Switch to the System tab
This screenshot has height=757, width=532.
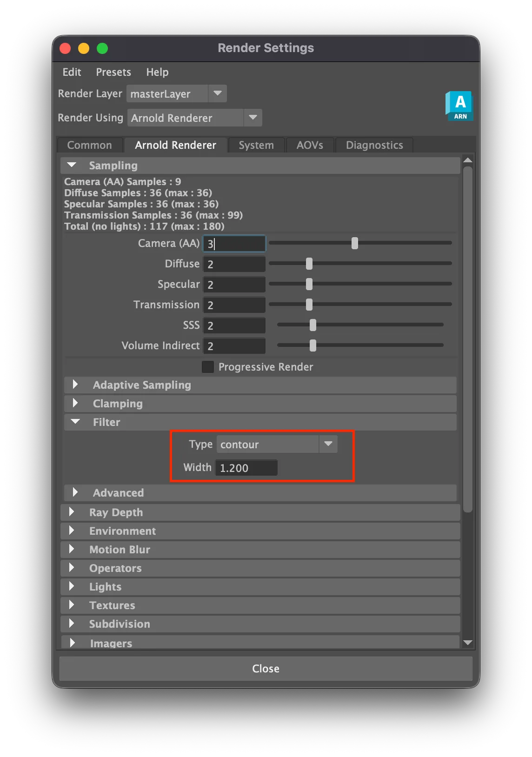pyautogui.click(x=256, y=145)
